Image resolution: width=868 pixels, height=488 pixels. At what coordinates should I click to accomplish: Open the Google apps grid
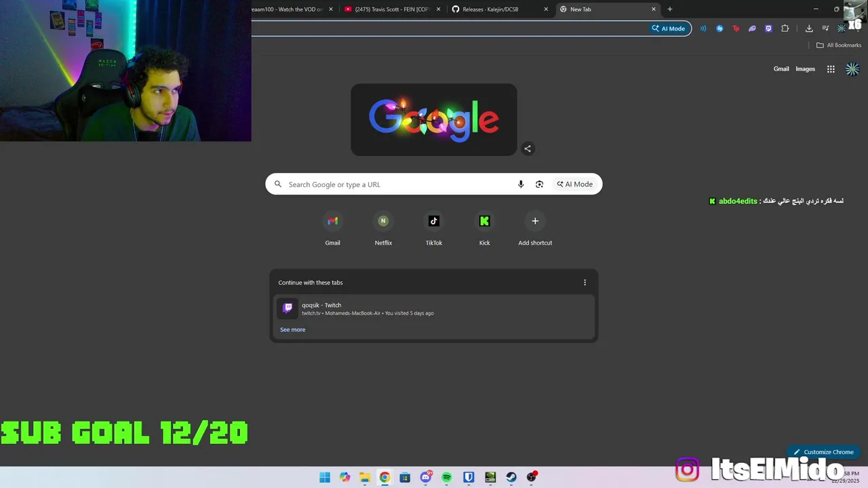(831, 69)
